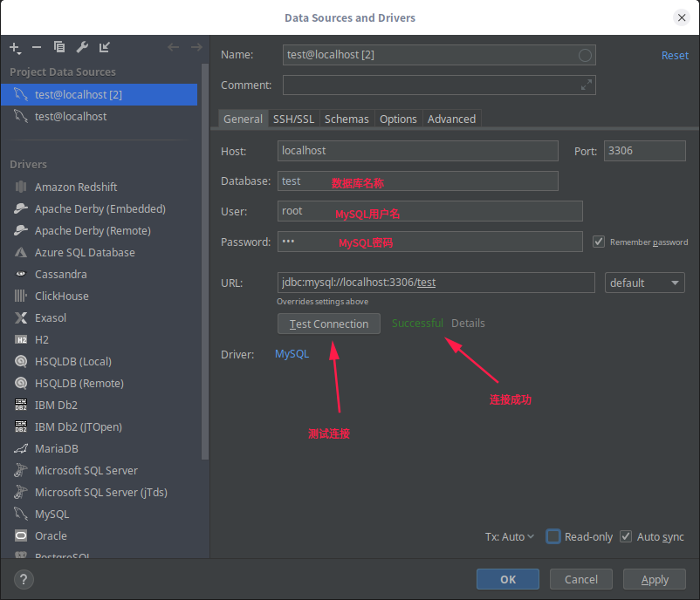
Task: Click in the Password input field
Action: [430, 242]
